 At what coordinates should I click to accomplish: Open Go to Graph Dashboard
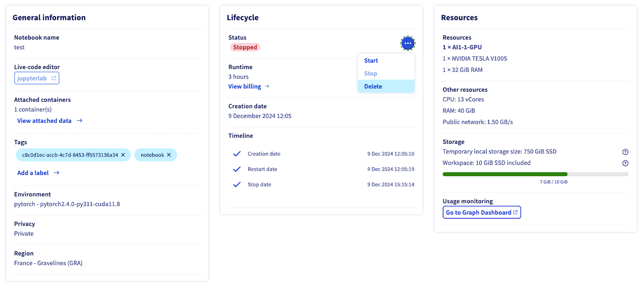coord(482,213)
